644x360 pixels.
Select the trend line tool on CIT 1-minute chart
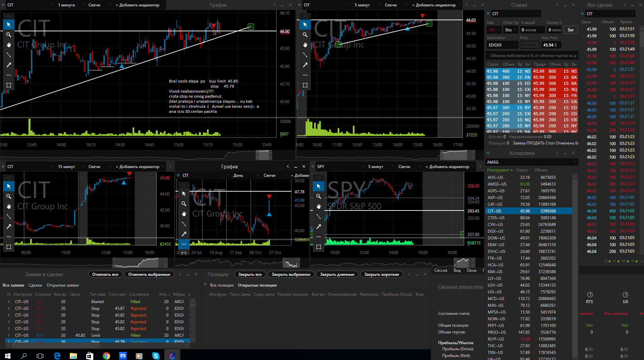tap(9, 55)
